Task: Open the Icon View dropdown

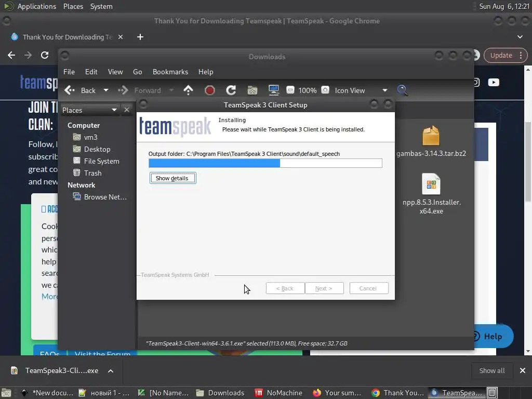Action: (x=361, y=90)
